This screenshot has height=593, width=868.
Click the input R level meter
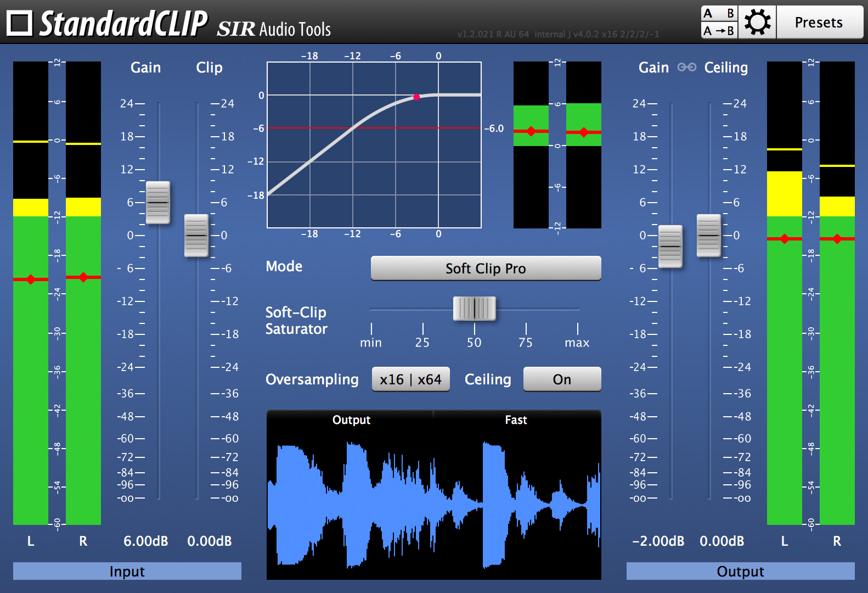coord(83,293)
